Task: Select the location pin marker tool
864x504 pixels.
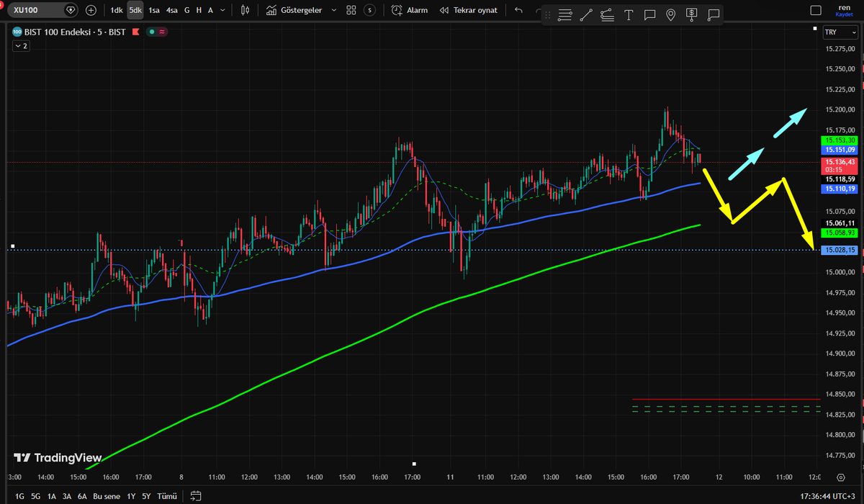Action: coord(671,15)
